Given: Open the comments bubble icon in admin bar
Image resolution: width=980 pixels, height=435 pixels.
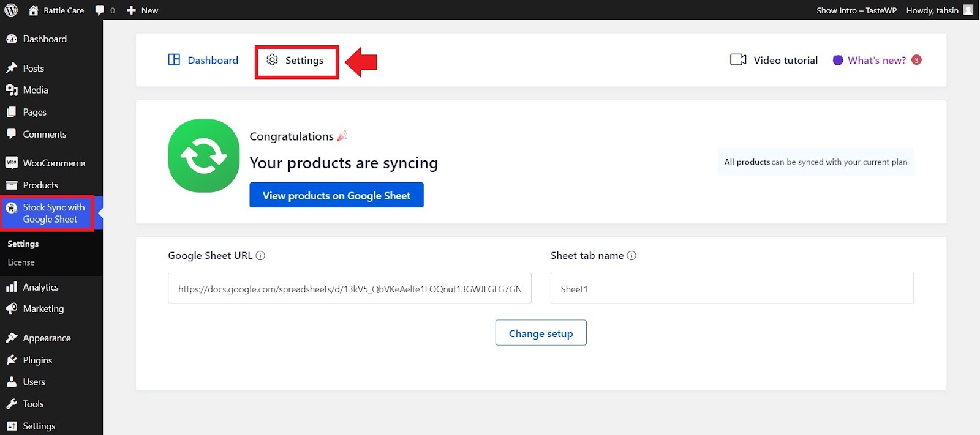Looking at the screenshot, I should pos(100,10).
